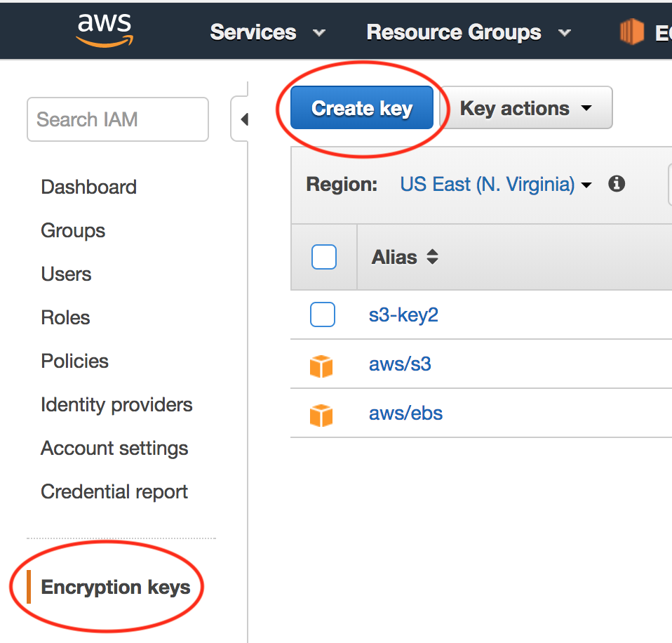672x643 pixels.
Task: Go to Encryption keys section
Action: 116,587
